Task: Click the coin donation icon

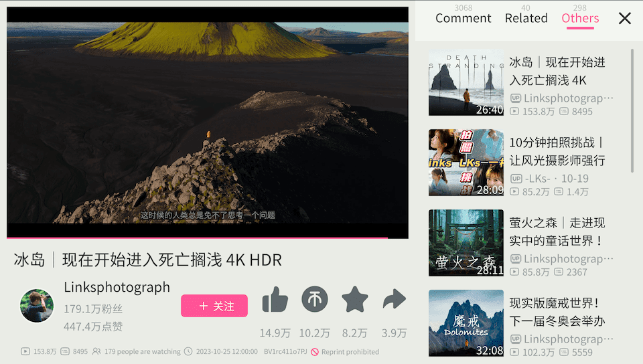Action: click(315, 300)
